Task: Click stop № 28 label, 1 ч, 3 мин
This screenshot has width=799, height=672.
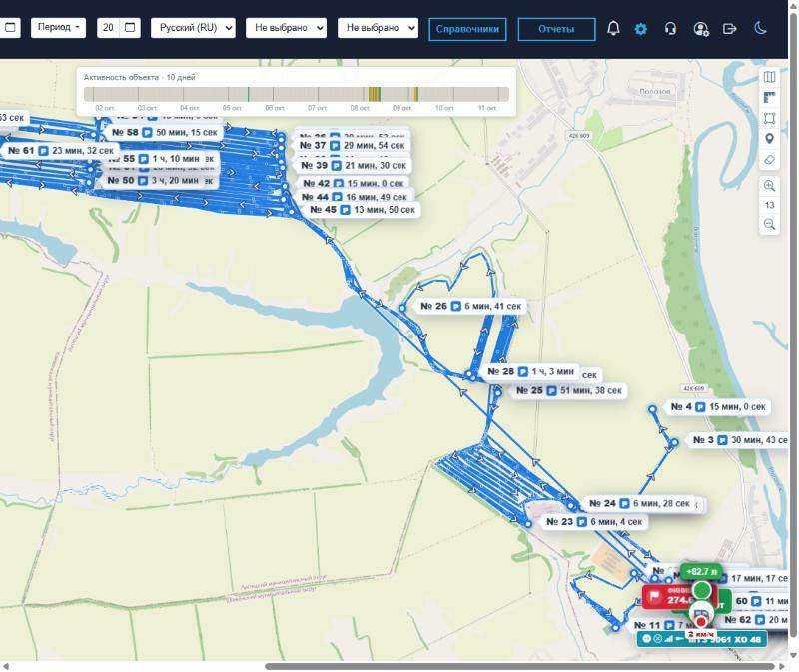Action: 530,371
